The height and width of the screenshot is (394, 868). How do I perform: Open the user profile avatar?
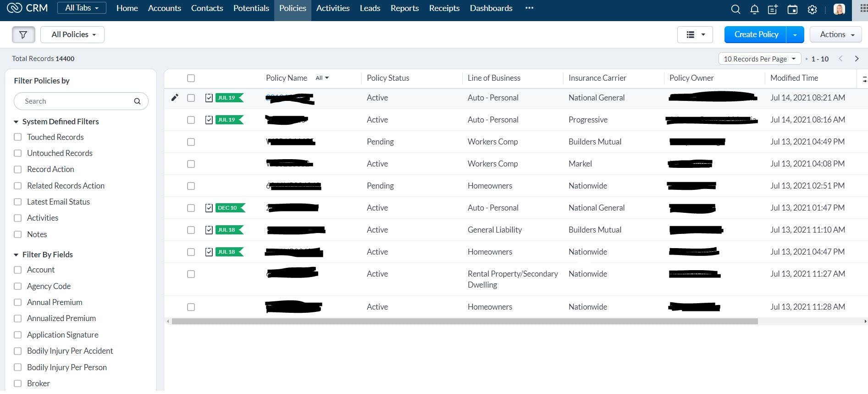[x=839, y=9]
